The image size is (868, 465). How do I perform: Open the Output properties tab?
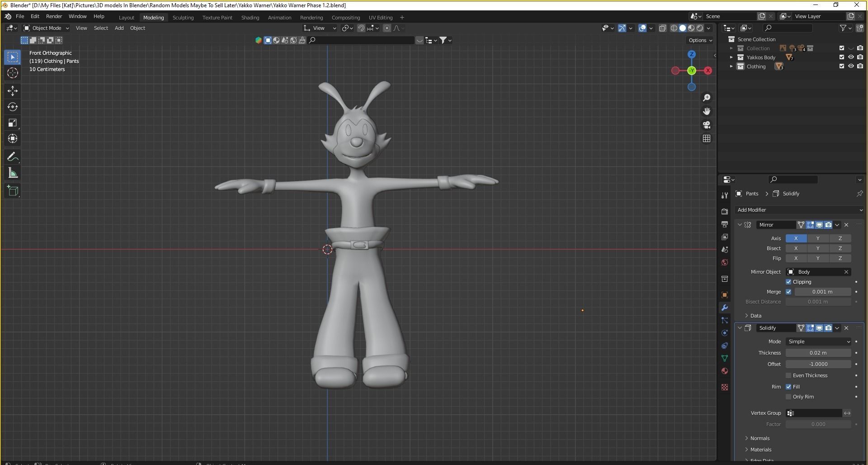[725, 224]
